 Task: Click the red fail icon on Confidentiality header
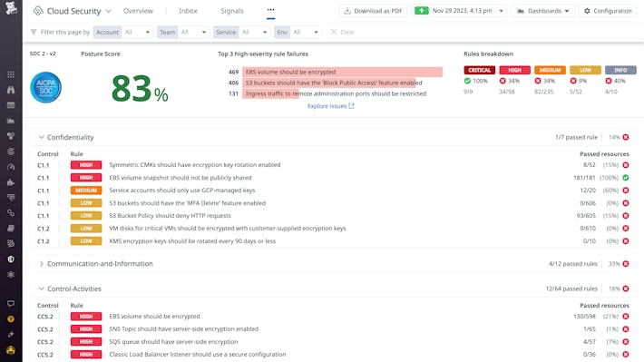point(626,137)
